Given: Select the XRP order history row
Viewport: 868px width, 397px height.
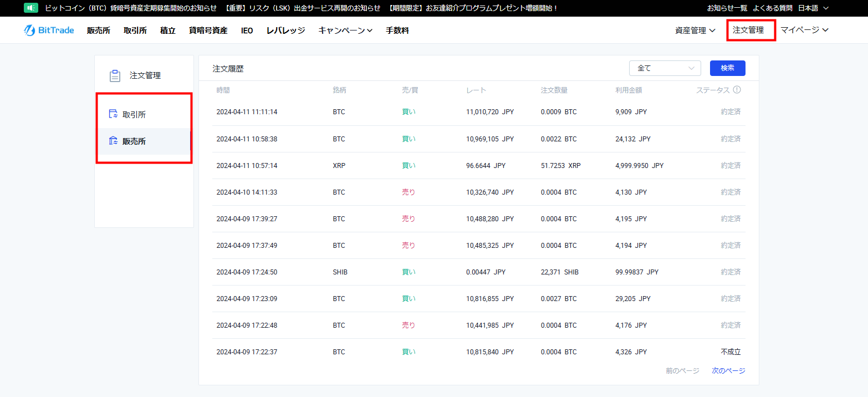Looking at the screenshot, I should [478, 165].
